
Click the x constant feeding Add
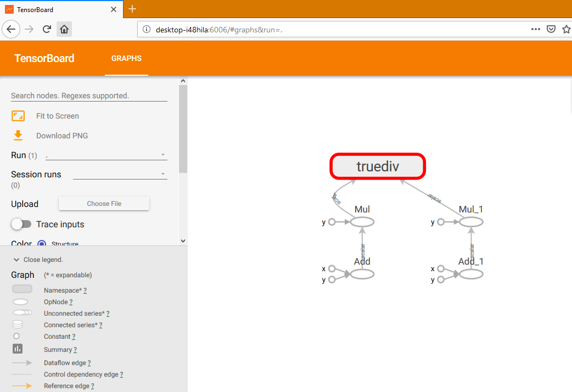(332, 268)
